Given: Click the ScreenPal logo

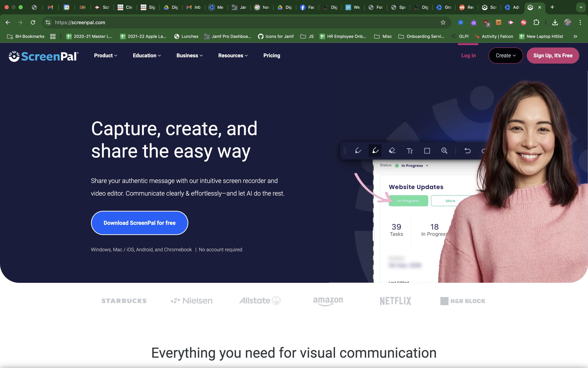Looking at the screenshot, I should tap(44, 56).
